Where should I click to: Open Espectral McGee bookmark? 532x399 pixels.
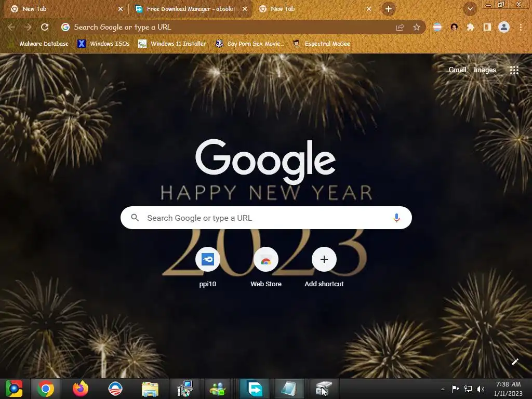pyautogui.click(x=321, y=44)
